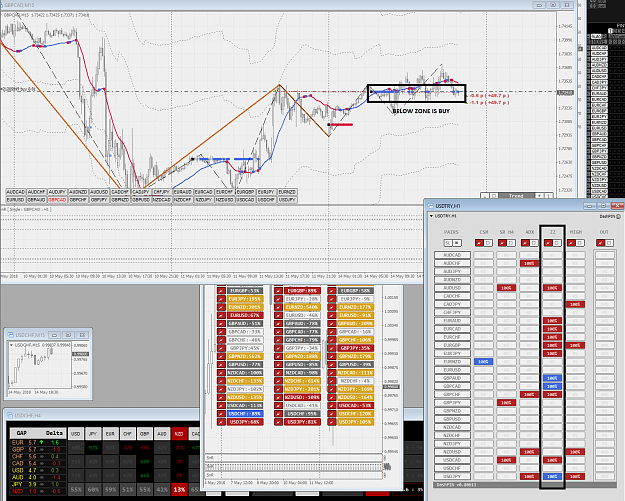The image size is (625, 501).
Task: Click USDCHF,M15 mini chart window icon
Action: click(11, 335)
